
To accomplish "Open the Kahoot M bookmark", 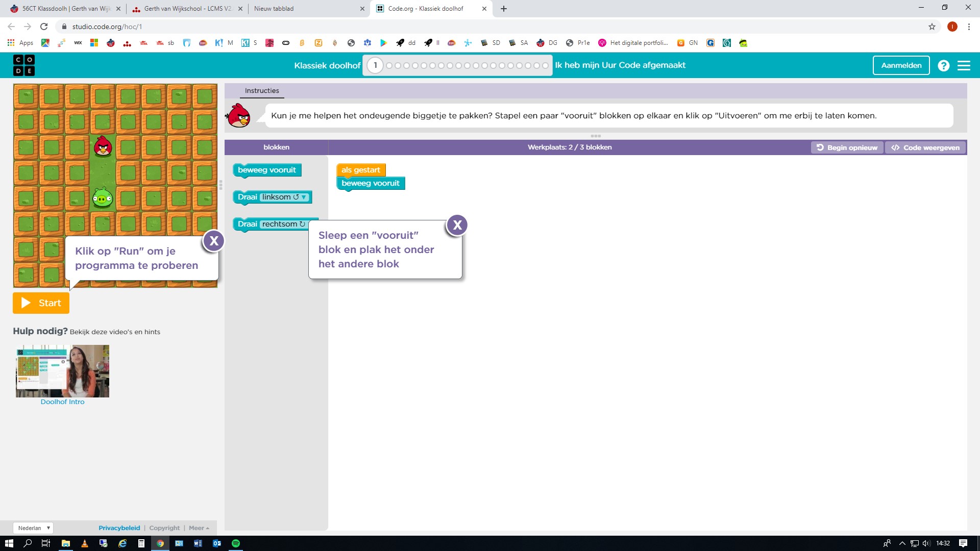I will (224, 43).
